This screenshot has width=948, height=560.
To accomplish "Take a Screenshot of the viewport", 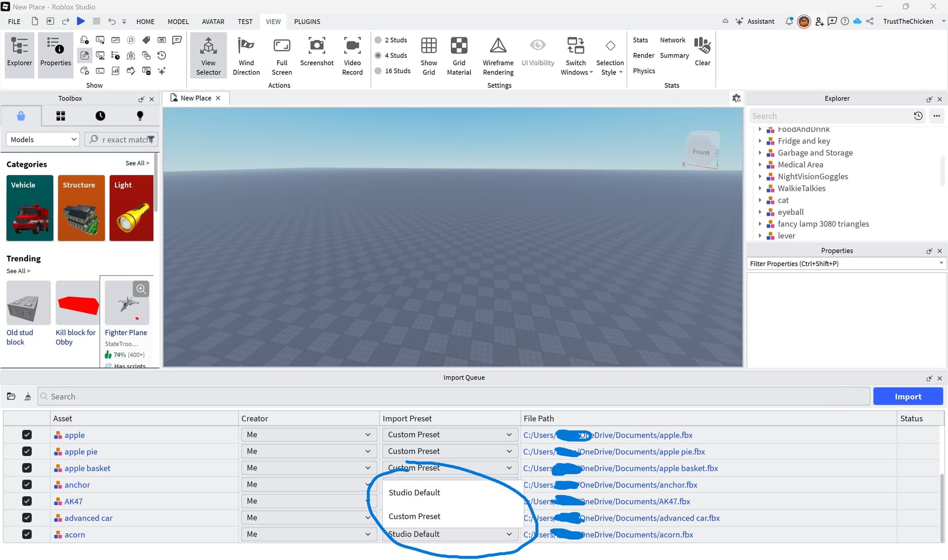I will pos(316,51).
